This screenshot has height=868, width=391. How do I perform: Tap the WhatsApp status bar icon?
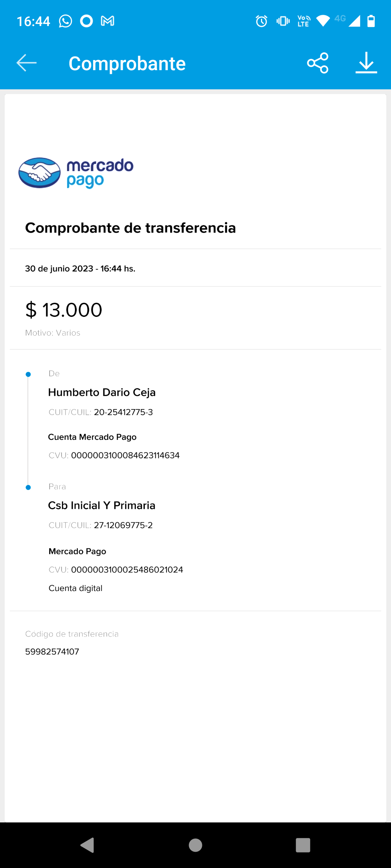66,21
